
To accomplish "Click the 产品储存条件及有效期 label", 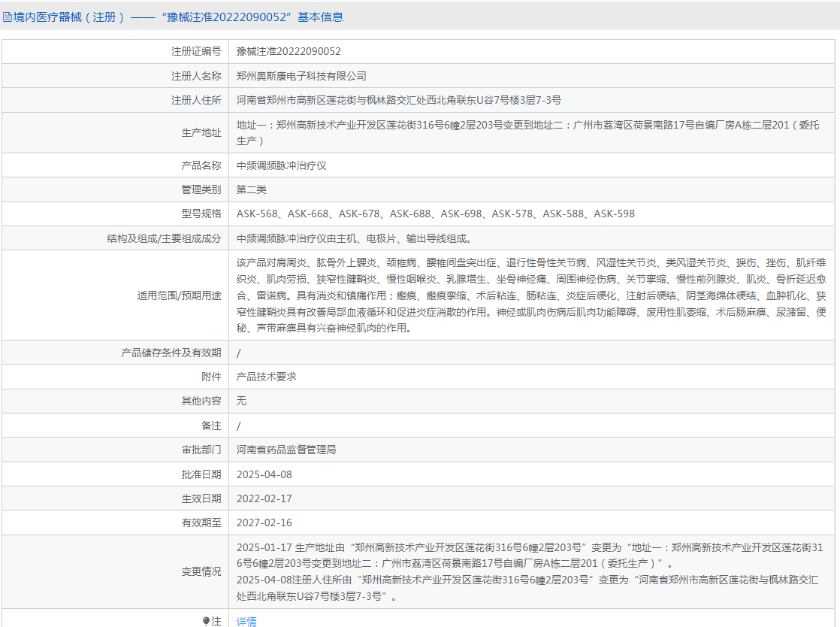I will pyautogui.click(x=171, y=353).
